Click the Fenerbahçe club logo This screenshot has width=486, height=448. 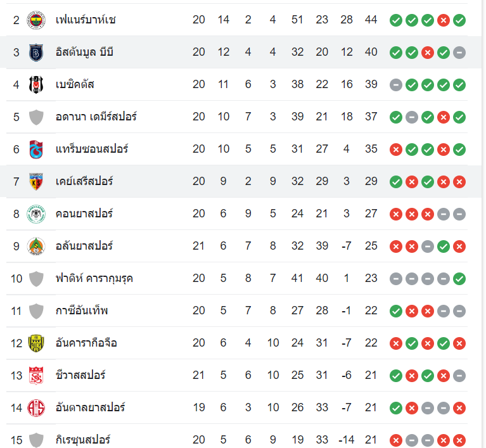coord(36,20)
